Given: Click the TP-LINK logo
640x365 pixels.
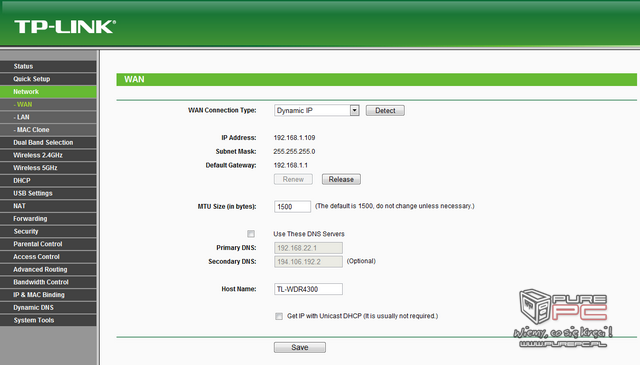Looking at the screenshot, I should 65,27.
